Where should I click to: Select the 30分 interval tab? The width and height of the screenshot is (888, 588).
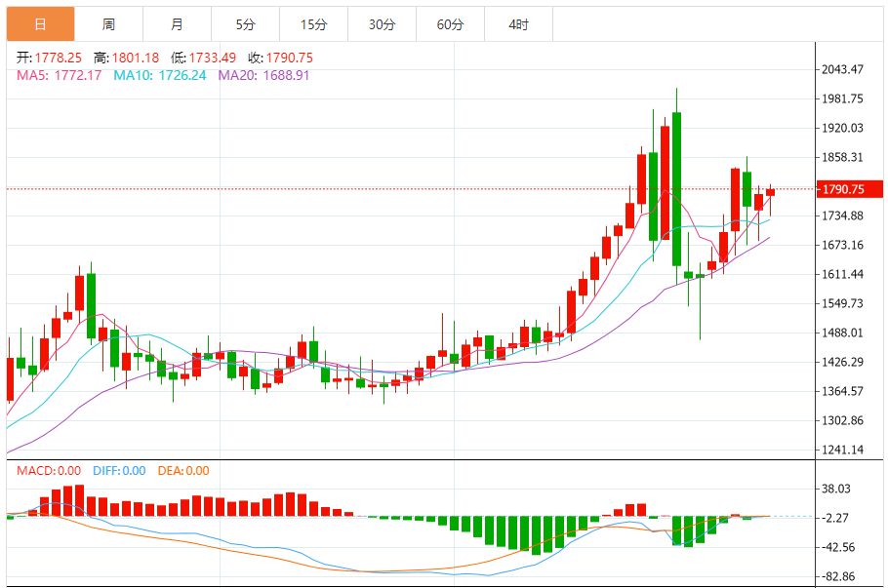coord(382,24)
